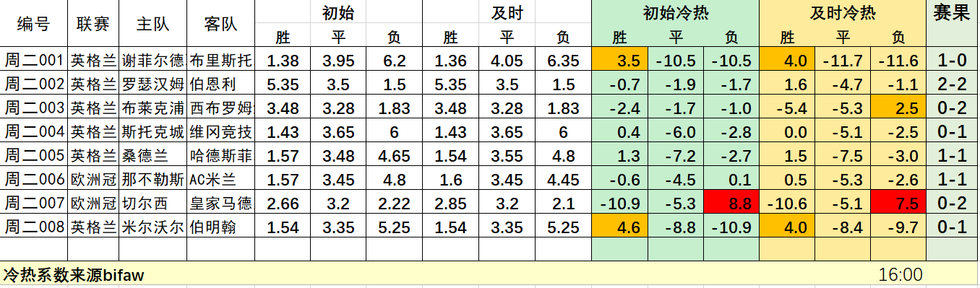Select the 冷热系数来源bifaw footer cell
The height and width of the screenshot is (288, 980).
pyautogui.click(x=74, y=274)
